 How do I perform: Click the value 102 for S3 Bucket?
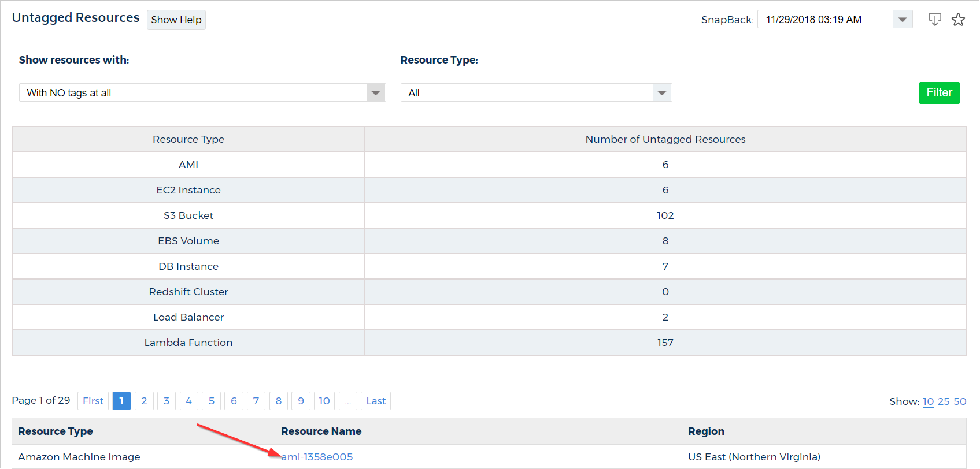click(665, 215)
